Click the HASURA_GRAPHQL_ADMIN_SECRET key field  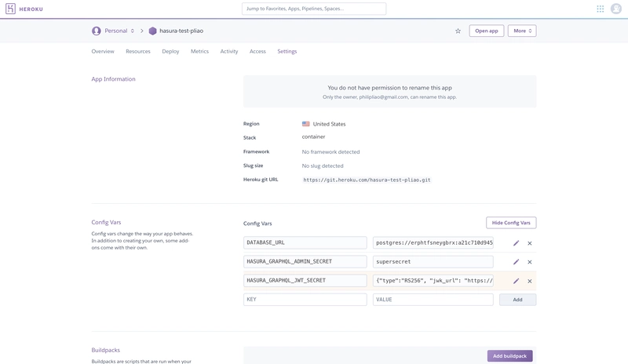coord(305,261)
